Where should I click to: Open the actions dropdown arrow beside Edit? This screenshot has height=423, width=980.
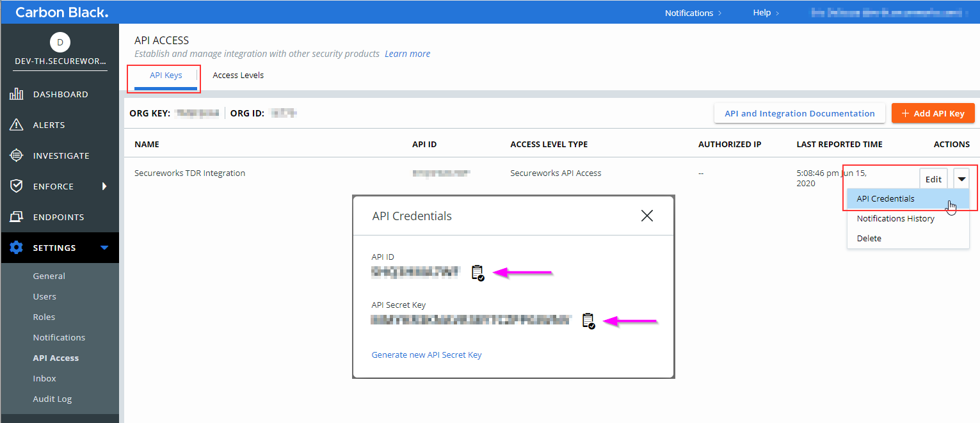pyautogui.click(x=962, y=179)
